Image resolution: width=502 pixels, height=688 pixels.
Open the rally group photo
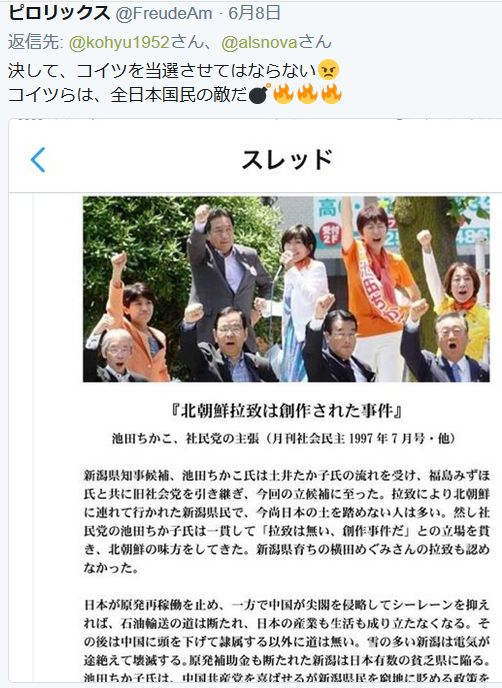tap(286, 289)
